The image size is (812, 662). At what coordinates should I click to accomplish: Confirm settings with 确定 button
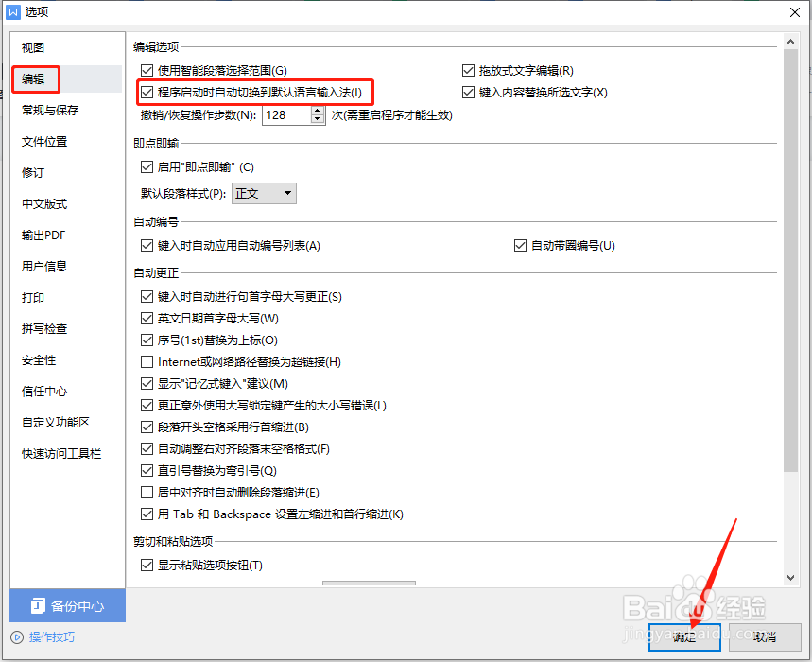pos(684,637)
